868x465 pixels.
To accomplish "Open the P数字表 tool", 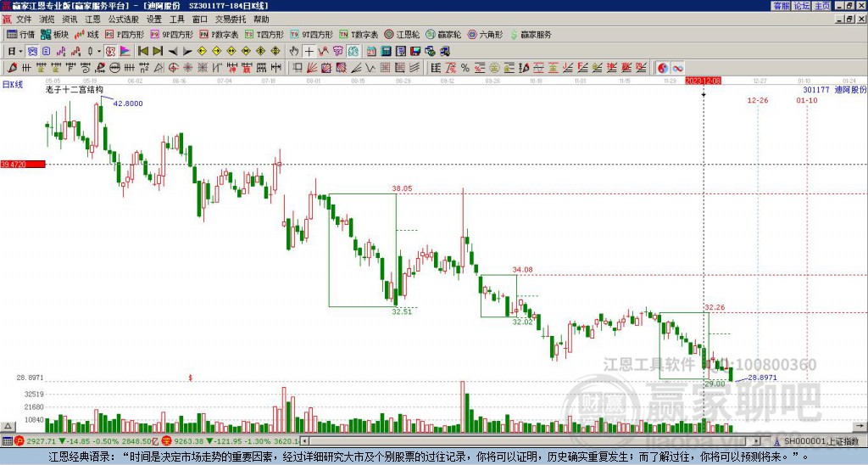I will 220,34.
